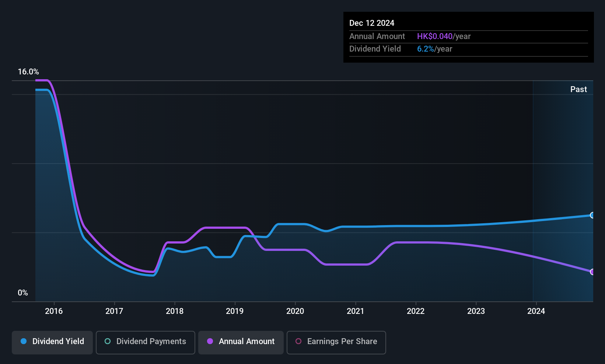Click the 2016 x-axis label
605x364 pixels.
[54, 311]
